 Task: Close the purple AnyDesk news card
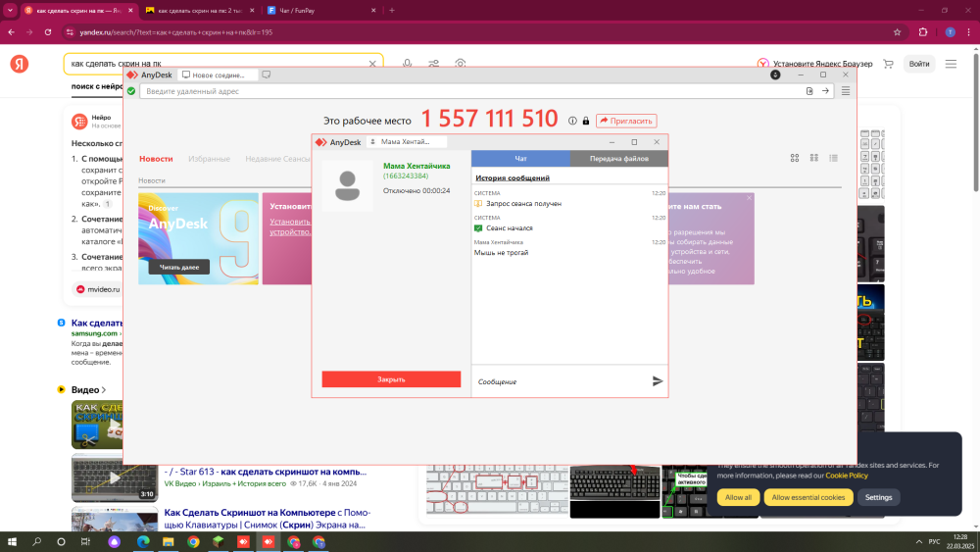(x=749, y=197)
